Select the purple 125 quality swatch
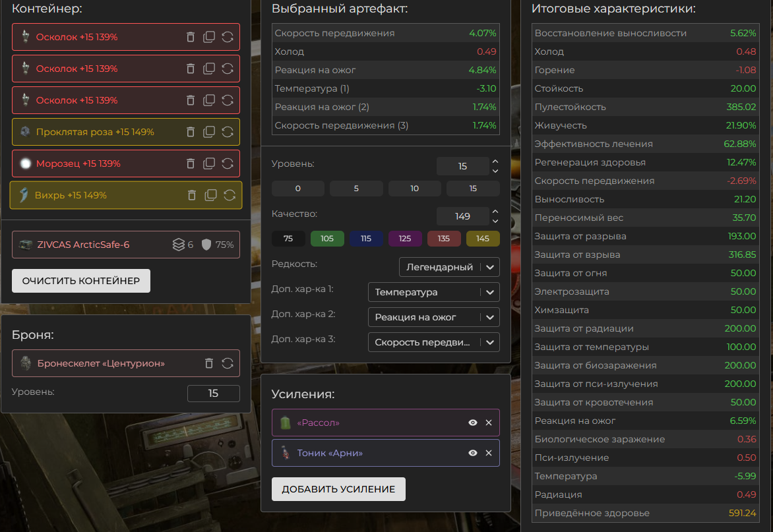 click(x=405, y=239)
